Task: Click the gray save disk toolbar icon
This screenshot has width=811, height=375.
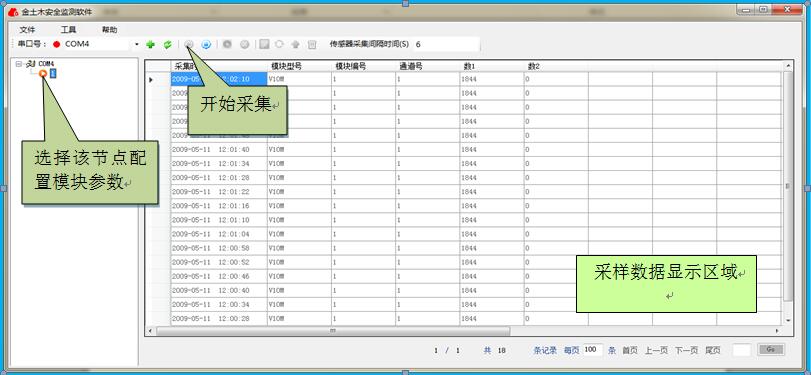Action: [x=264, y=44]
